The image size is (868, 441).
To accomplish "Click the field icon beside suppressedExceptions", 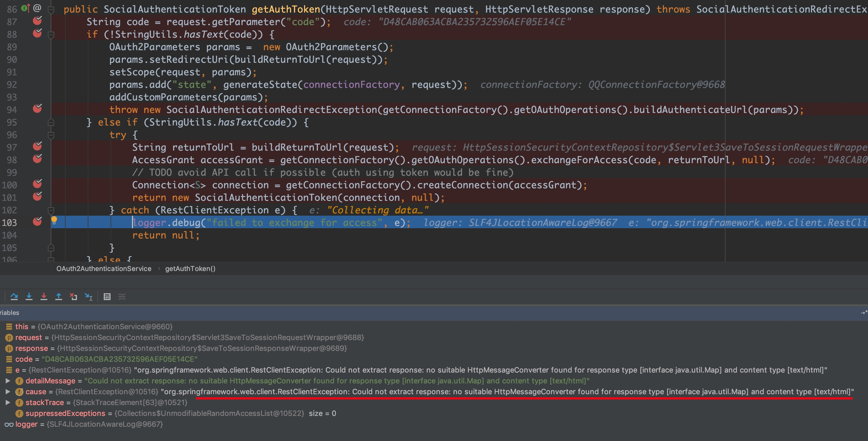I will (x=20, y=413).
